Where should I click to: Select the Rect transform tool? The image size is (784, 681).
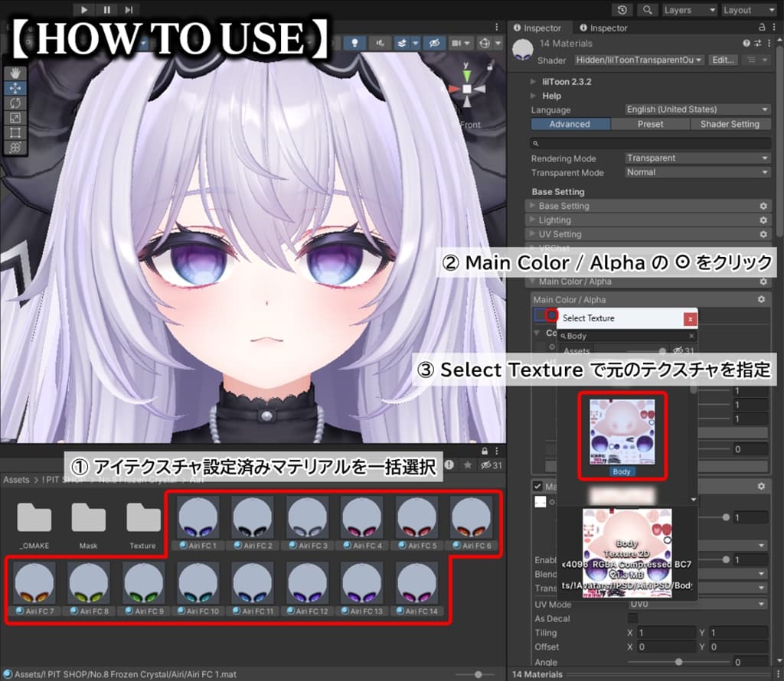click(15, 132)
